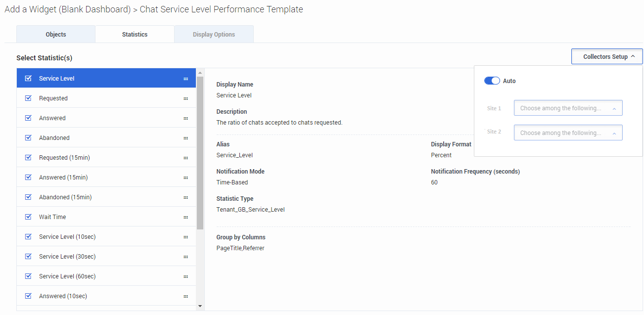Click drag handle on Answered (10sec) row

point(185,296)
